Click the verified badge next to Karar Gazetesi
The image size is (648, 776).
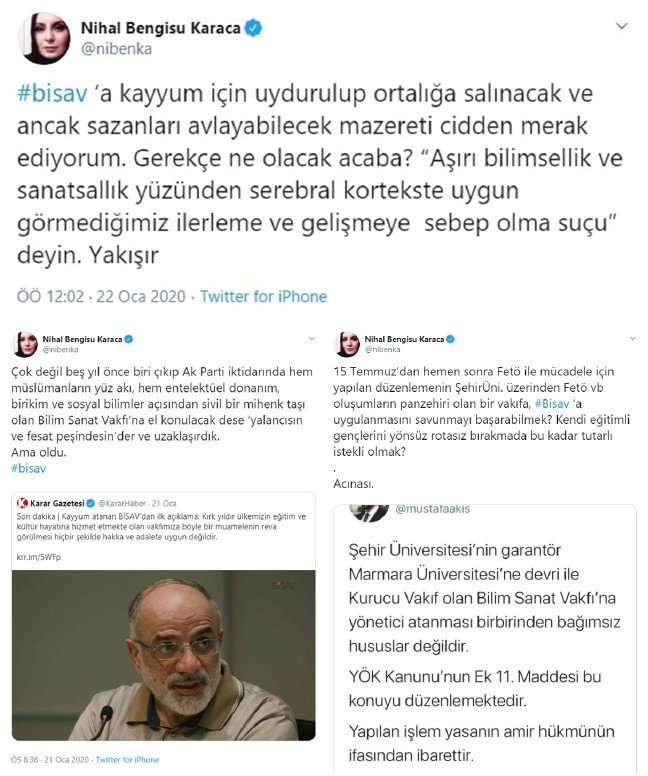click(x=90, y=503)
